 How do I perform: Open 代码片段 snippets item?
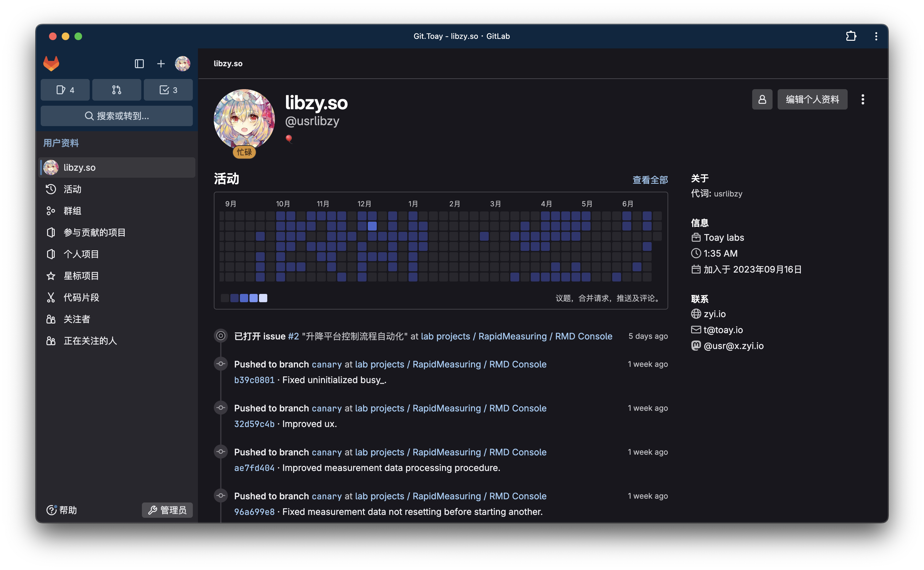point(81,297)
